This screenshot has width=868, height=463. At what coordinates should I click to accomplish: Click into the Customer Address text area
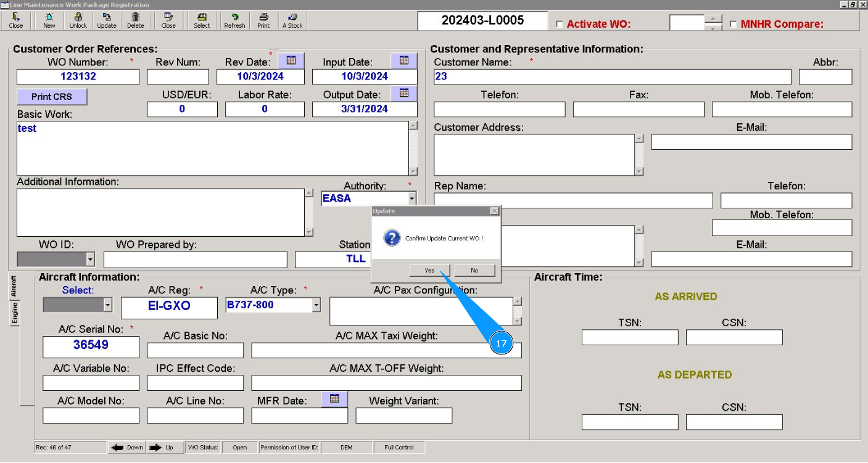click(x=534, y=155)
